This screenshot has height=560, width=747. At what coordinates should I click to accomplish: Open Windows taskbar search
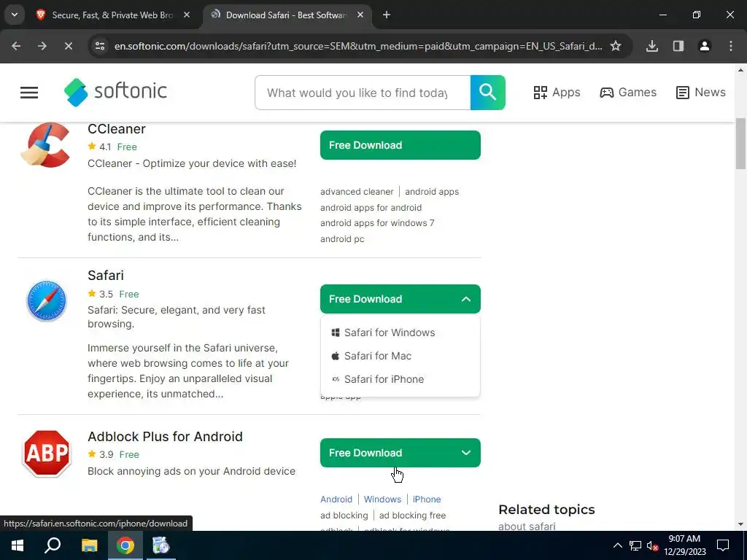53,545
